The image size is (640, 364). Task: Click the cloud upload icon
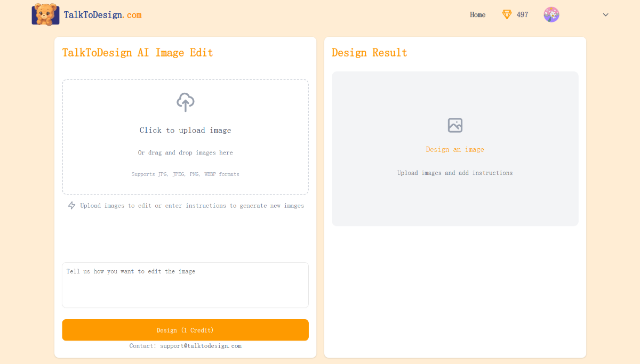pyautogui.click(x=186, y=102)
